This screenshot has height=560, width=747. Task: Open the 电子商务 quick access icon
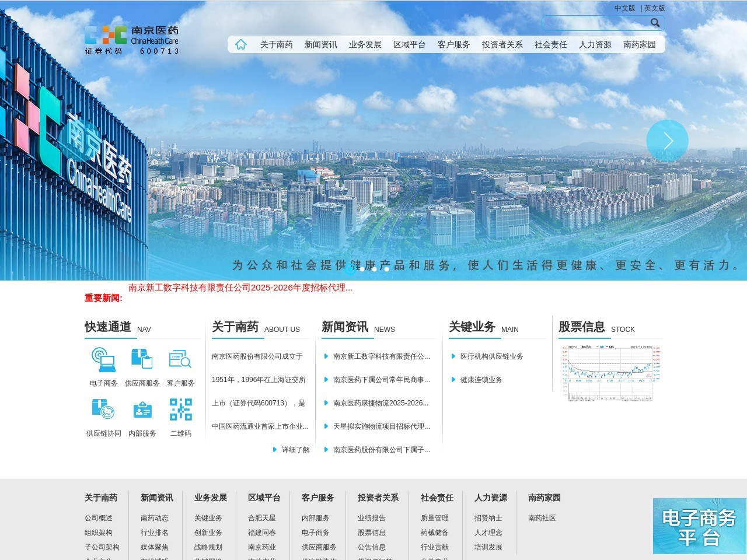tap(103, 359)
